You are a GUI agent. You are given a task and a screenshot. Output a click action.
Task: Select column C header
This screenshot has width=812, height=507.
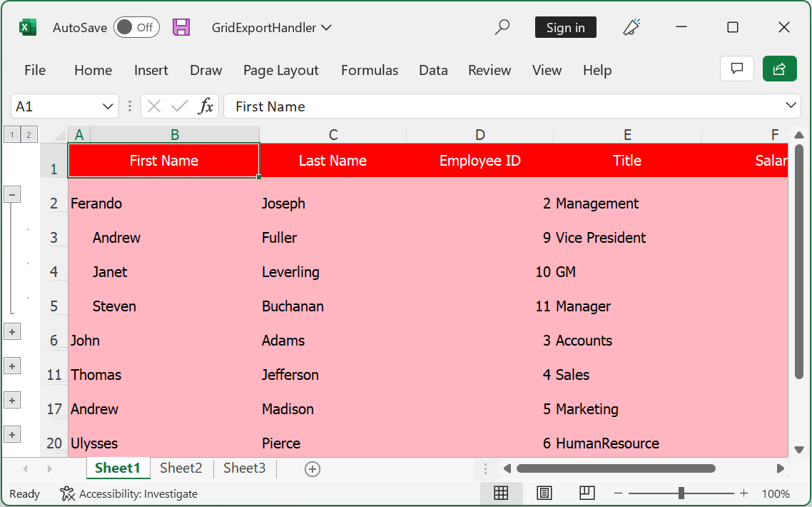click(333, 135)
